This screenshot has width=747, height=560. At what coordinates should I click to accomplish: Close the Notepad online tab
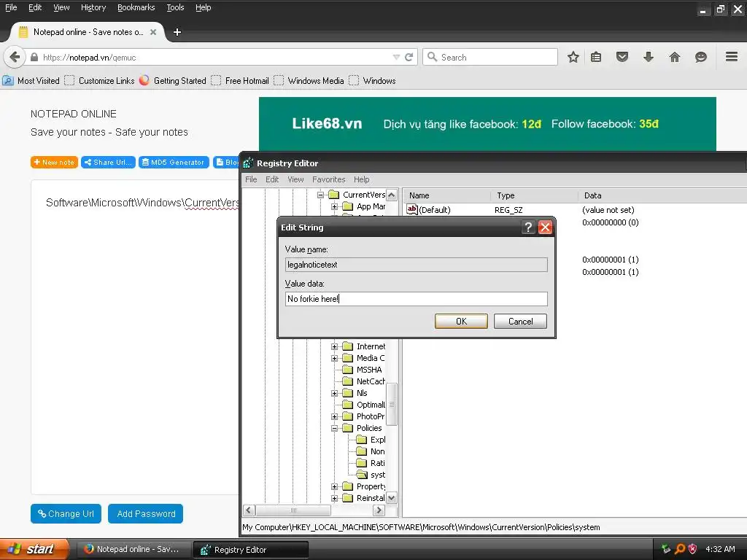pyautogui.click(x=153, y=32)
